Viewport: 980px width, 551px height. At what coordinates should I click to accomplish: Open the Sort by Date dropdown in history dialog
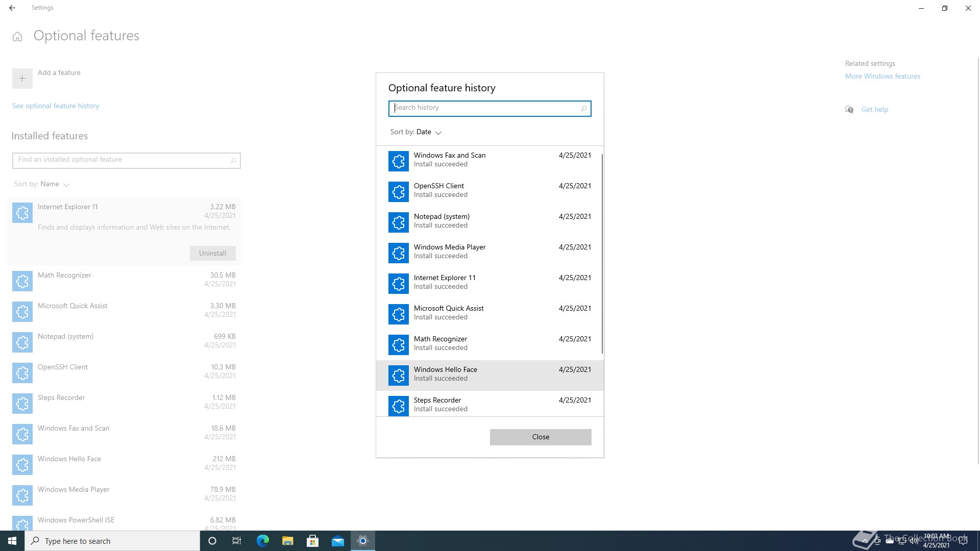(416, 132)
